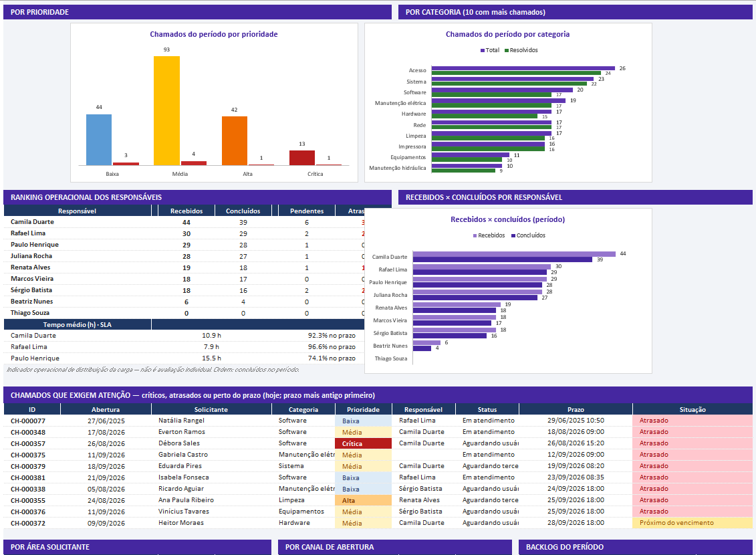Click the orange Alta bar with value 42
Viewport: 756px width, 555px height.
[235, 141]
